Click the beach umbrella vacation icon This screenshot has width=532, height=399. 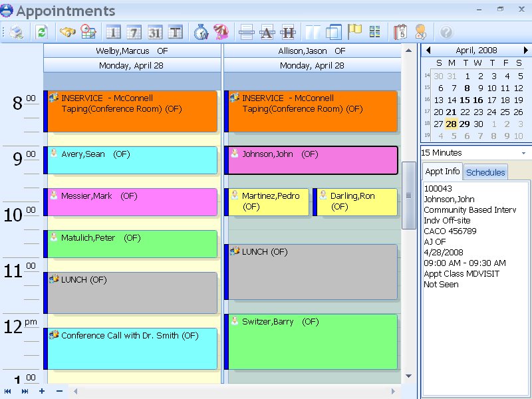[221, 32]
